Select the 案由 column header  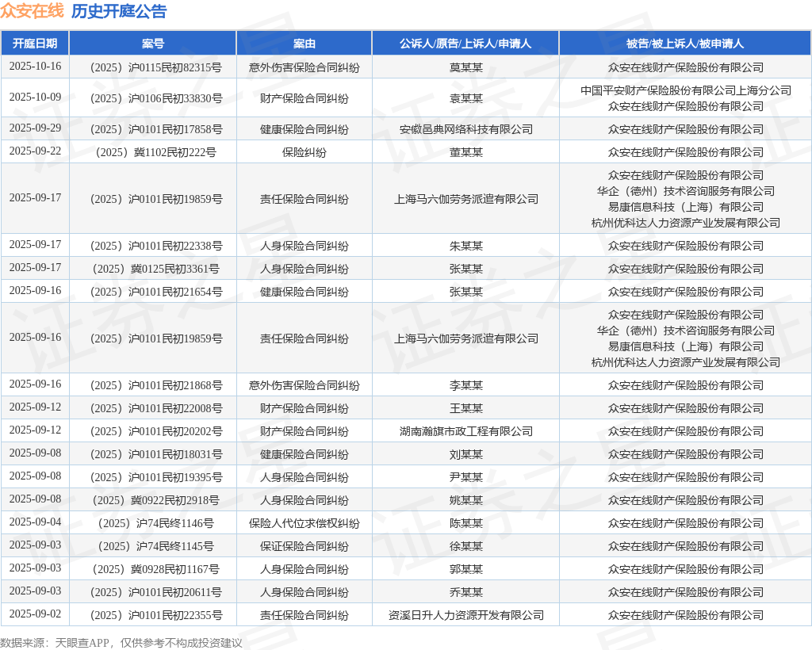click(304, 44)
